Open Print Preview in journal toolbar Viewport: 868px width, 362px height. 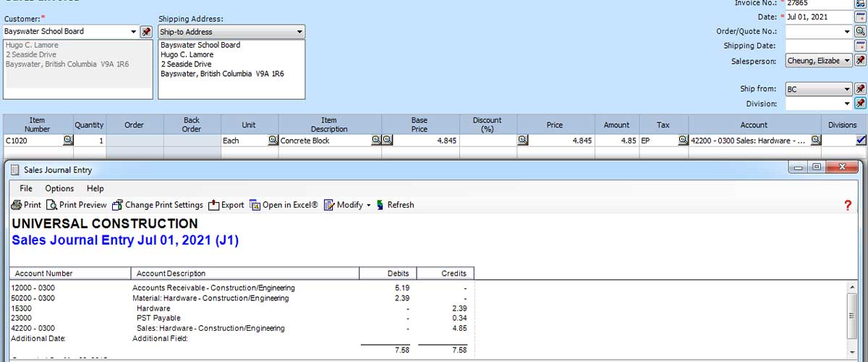pyautogui.click(x=77, y=205)
